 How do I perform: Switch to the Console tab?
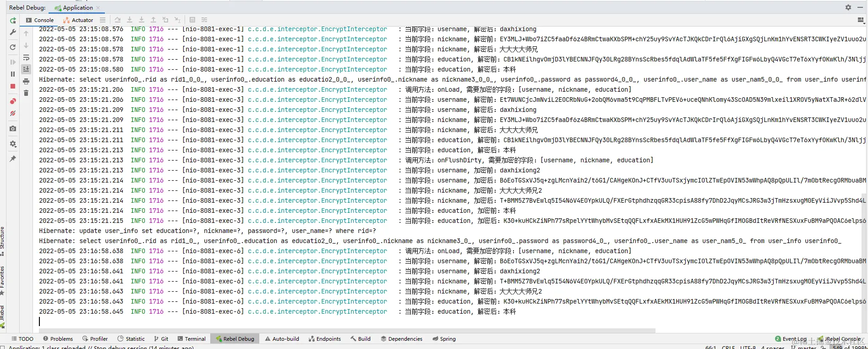pyautogui.click(x=40, y=20)
